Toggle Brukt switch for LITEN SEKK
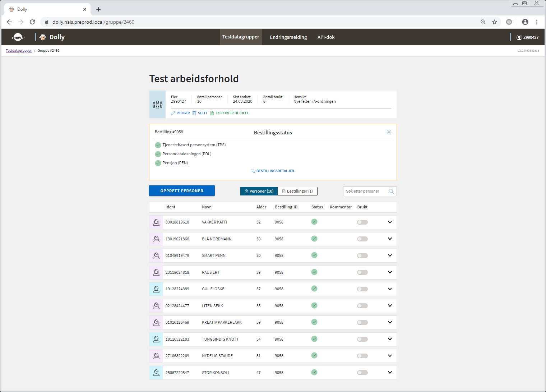 point(362,306)
